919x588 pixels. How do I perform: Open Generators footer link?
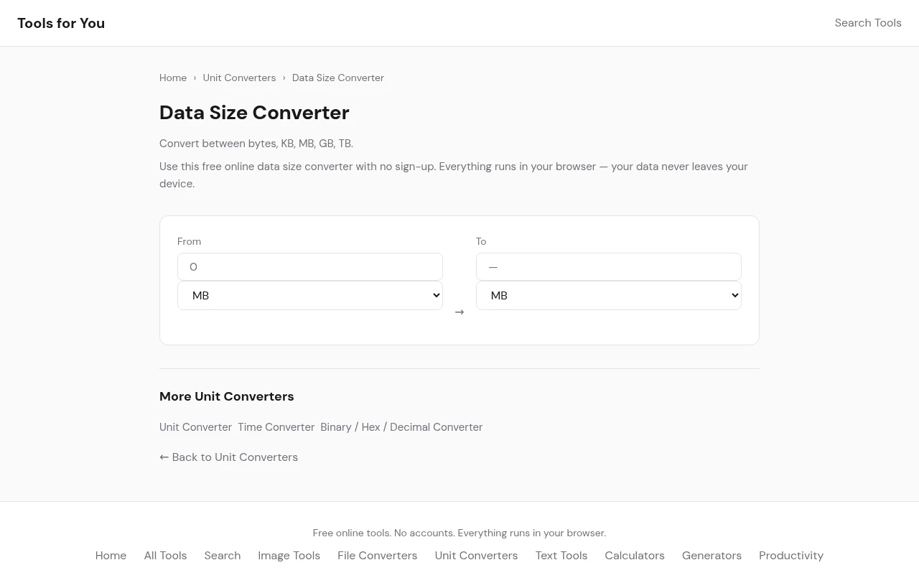tap(712, 556)
